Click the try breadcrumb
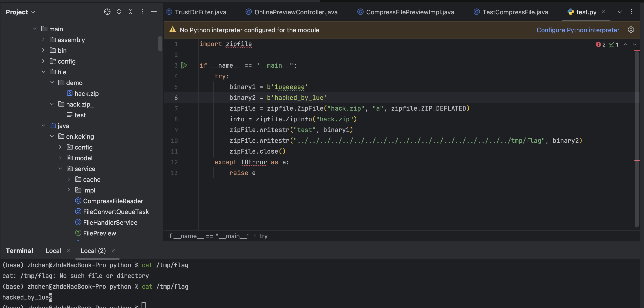644x308 pixels. point(263,236)
